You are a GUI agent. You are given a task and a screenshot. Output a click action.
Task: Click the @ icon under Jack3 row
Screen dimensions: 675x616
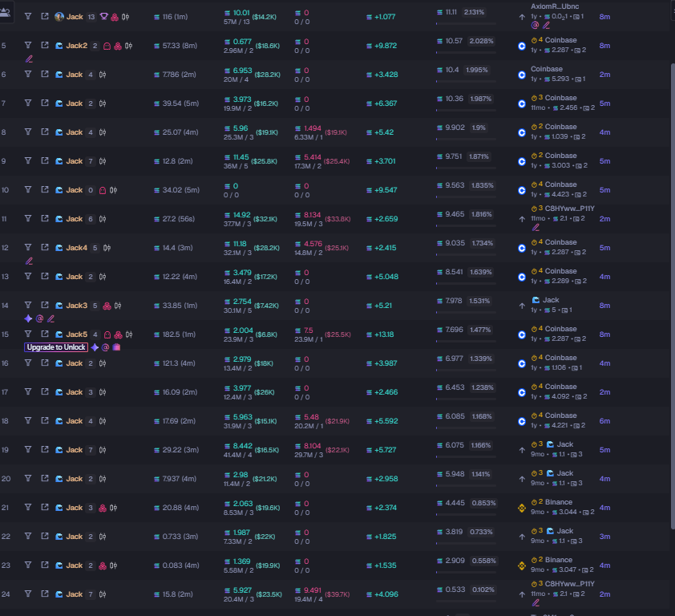point(39,318)
